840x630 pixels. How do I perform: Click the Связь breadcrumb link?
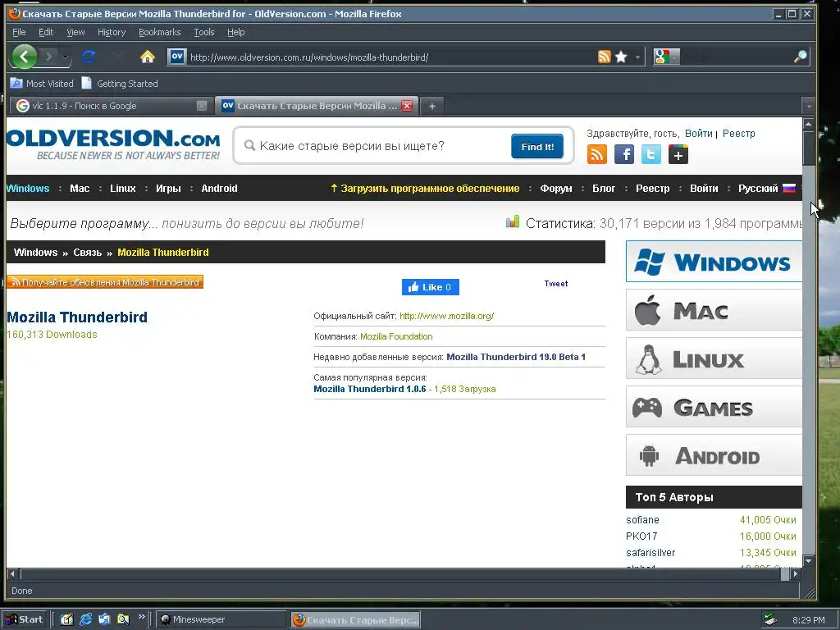[87, 253]
